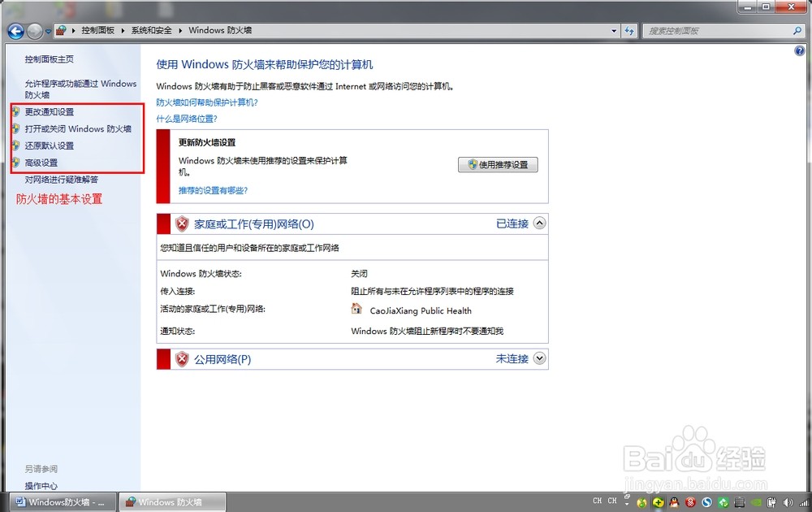Click 家庭或工作(专用)网络(O) heading
This screenshot has width=812, height=512.
253,223
